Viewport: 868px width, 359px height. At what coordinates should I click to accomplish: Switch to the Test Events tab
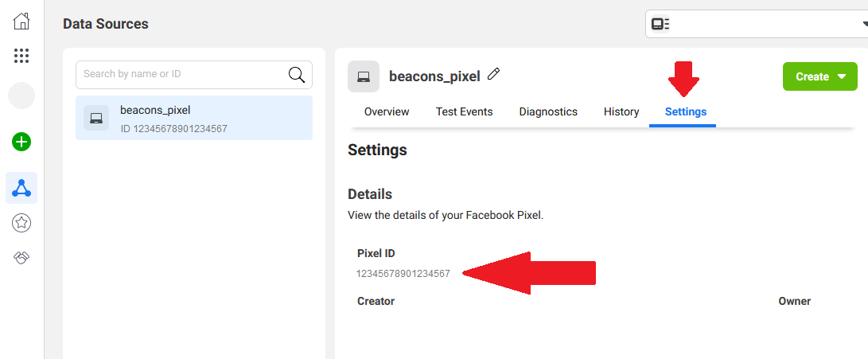465,112
